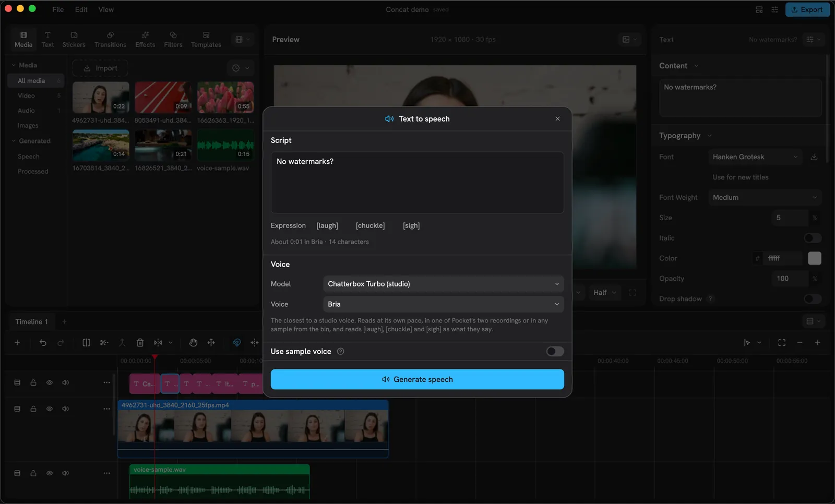The height and width of the screenshot is (504, 835).
Task: Enable the Use sample voice switch
Action: pos(555,352)
